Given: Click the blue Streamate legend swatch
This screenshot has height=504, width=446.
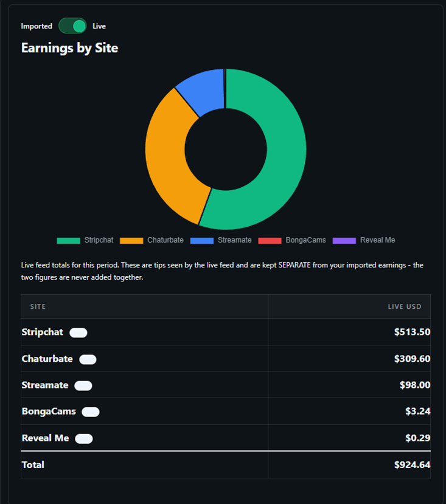Looking at the screenshot, I should pos(202,240).
